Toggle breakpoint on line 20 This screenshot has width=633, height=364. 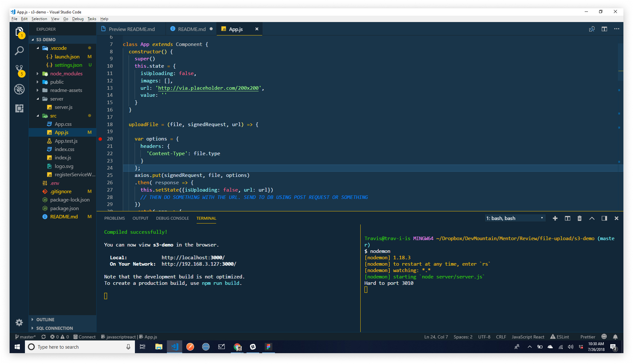[100, 139]
